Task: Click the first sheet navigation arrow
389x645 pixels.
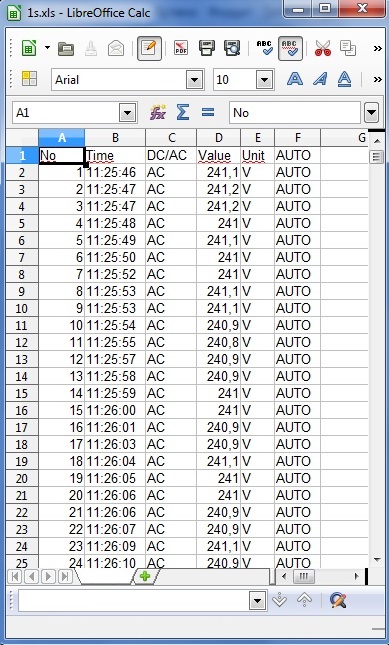Action: (x=15, y=576)
